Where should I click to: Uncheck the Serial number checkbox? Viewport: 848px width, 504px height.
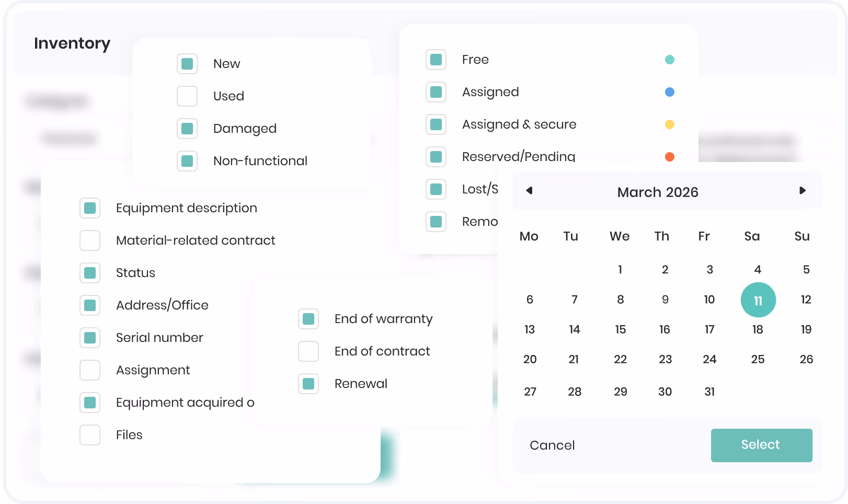click(x=90, y=338)
